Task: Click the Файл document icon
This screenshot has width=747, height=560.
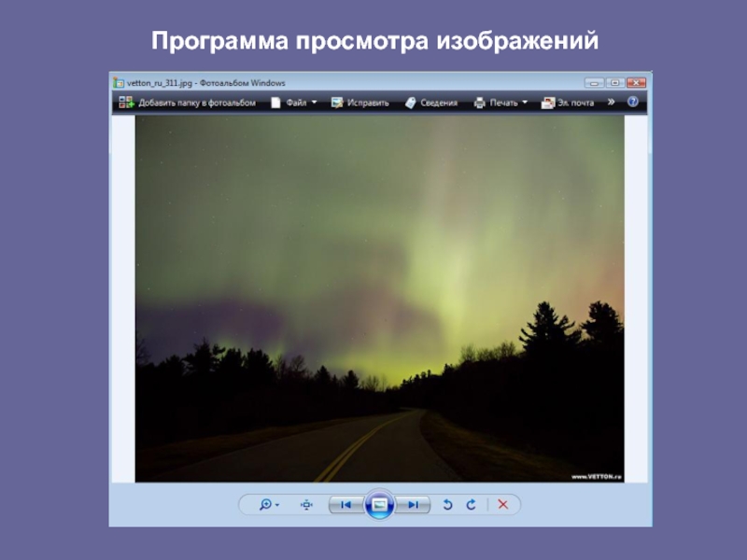Action: [275, 103]
